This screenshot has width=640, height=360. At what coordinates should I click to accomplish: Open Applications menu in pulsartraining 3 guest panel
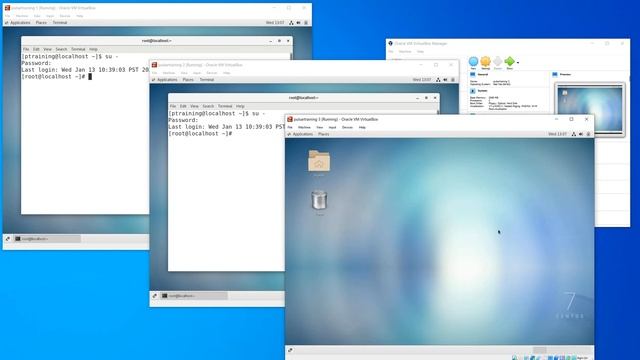click(x=300, y=134)
